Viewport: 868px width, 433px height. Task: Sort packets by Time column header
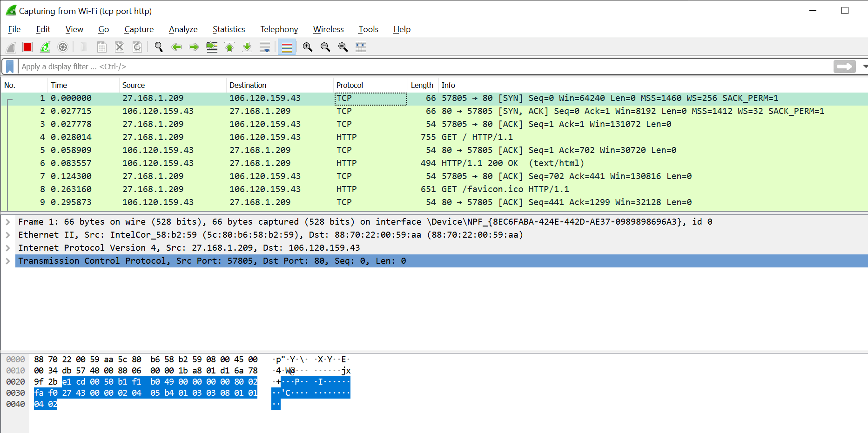tap(83, 85)
